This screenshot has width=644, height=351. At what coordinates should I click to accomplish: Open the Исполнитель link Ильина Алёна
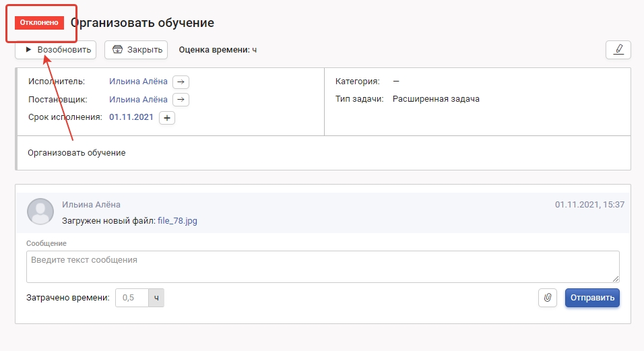click(x=138, y=82)
